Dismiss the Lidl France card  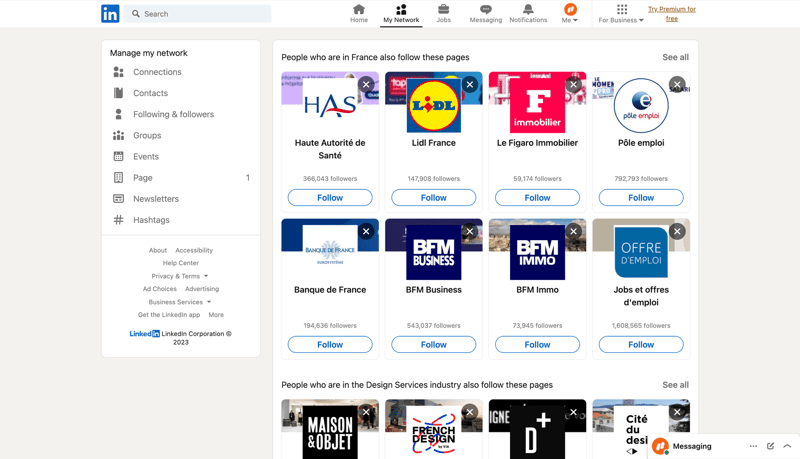[469, 84]
